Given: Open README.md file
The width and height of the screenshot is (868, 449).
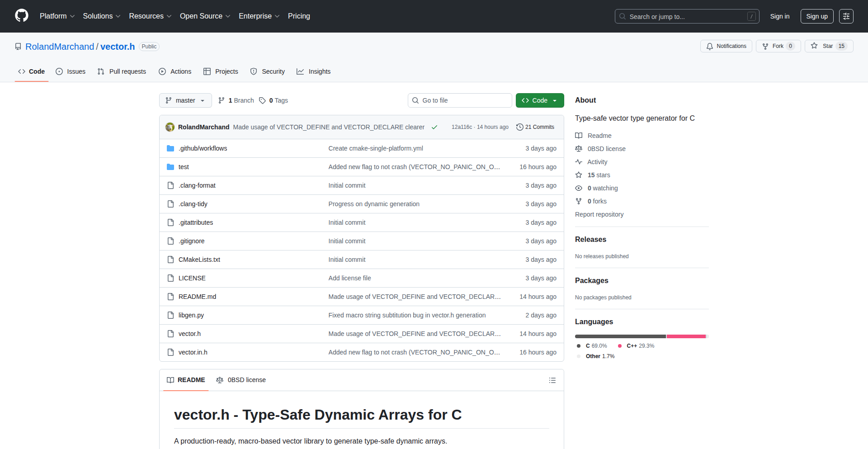Looking at the screenshot, I should (197, 297).
